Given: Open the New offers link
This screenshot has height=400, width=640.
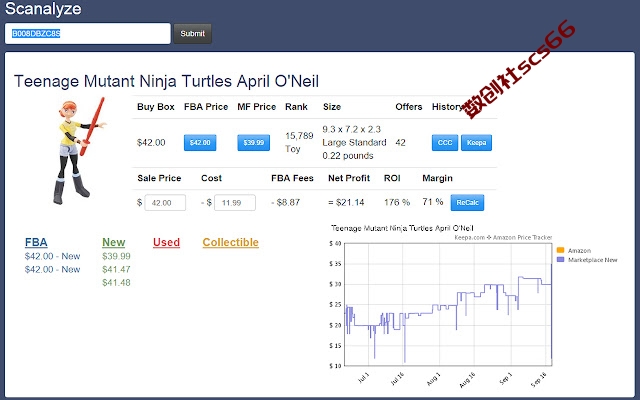Looking at the screenshot, I should pyautogui.click(x=113, y=242).
